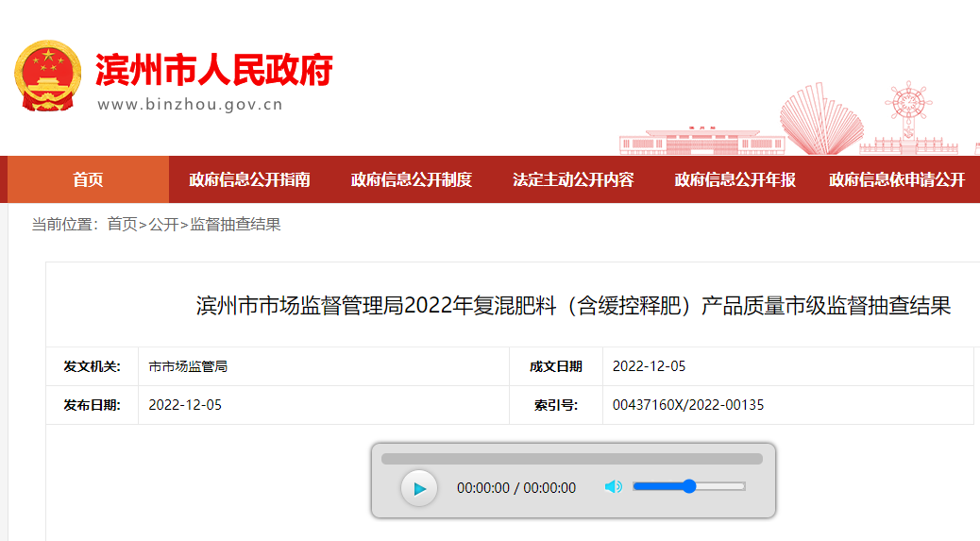
Task: Open 政府信息公开指南 menu item
Action: pos(249,180)
